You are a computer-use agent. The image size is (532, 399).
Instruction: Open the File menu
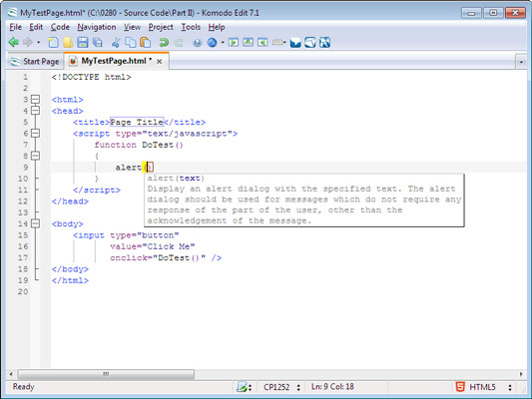[x=15, y=27]
